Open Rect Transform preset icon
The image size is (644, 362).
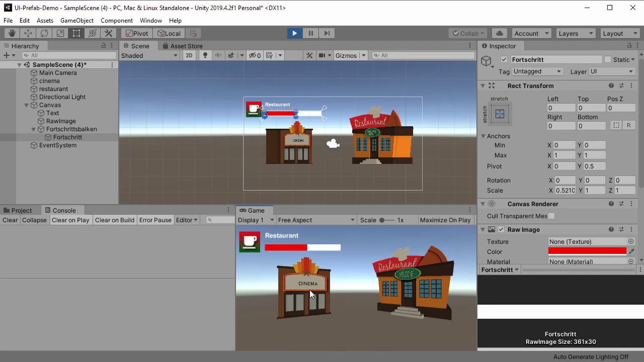[621, 85]
